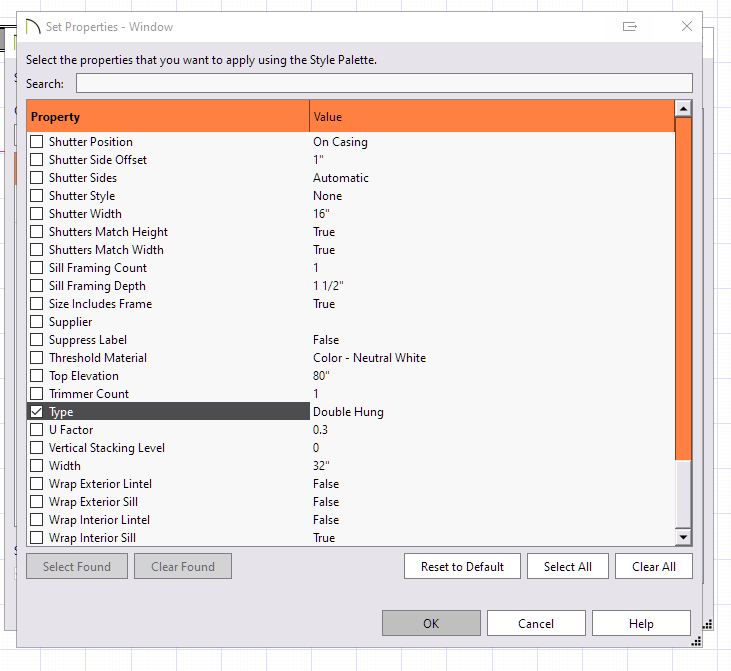
Task: Enable the Width property checkbox
Action: tap(37, 466)
